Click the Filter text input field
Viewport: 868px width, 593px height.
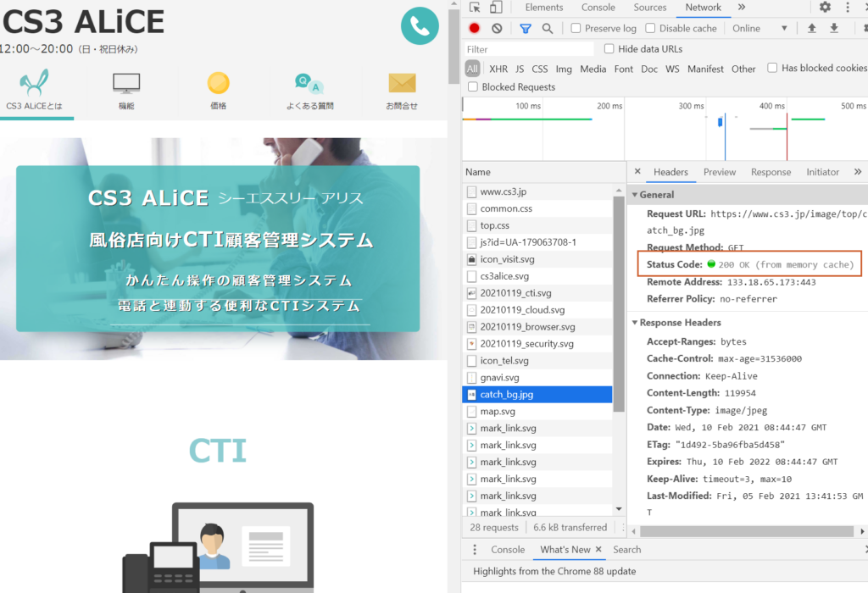(x=529, y=49)
